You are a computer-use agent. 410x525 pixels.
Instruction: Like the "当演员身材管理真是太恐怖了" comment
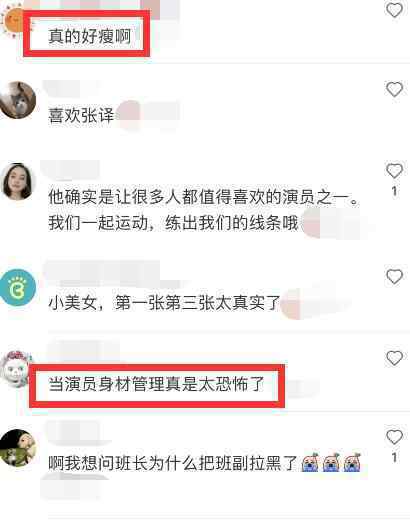[x=394, y=358]
